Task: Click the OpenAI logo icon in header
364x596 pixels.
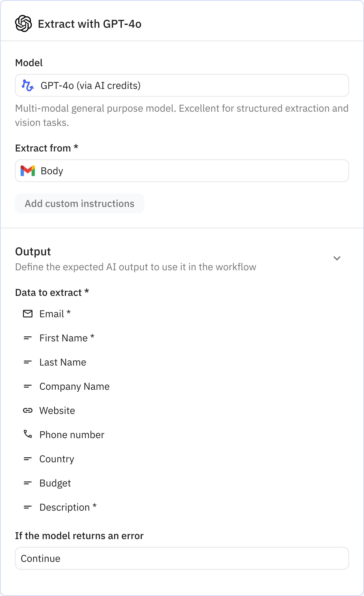Action: 23,24
